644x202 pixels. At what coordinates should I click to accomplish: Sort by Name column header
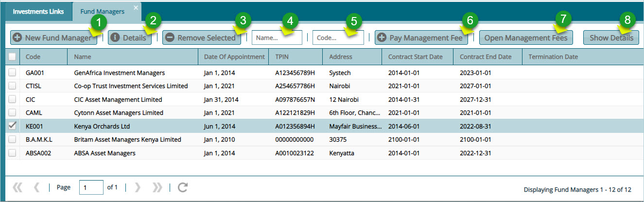click(x=133, y=57)
